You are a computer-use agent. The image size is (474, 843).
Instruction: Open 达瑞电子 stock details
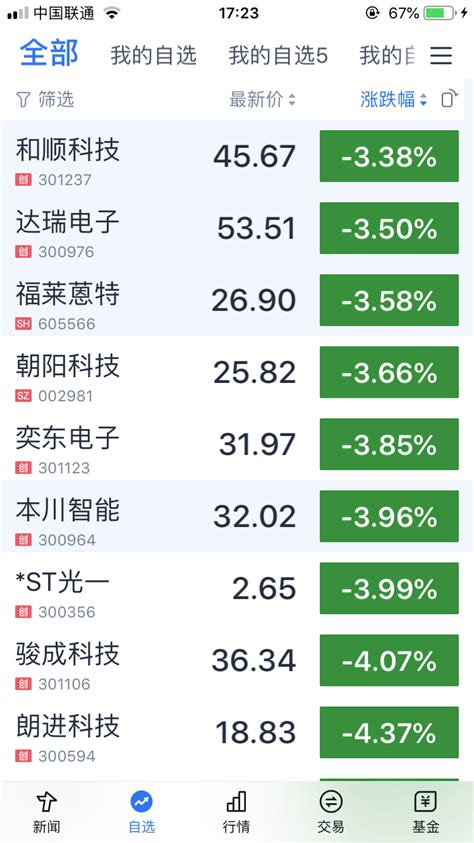237,228
